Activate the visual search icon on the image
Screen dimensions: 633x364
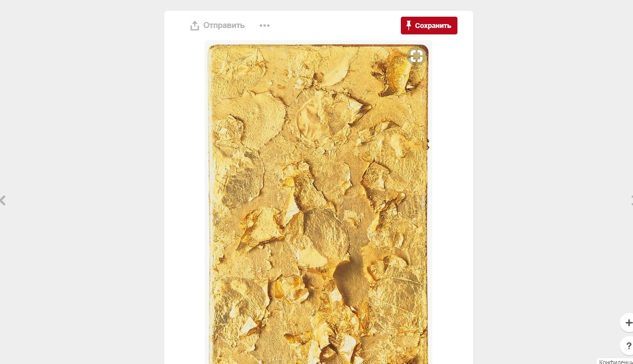(x=417, y=56)
